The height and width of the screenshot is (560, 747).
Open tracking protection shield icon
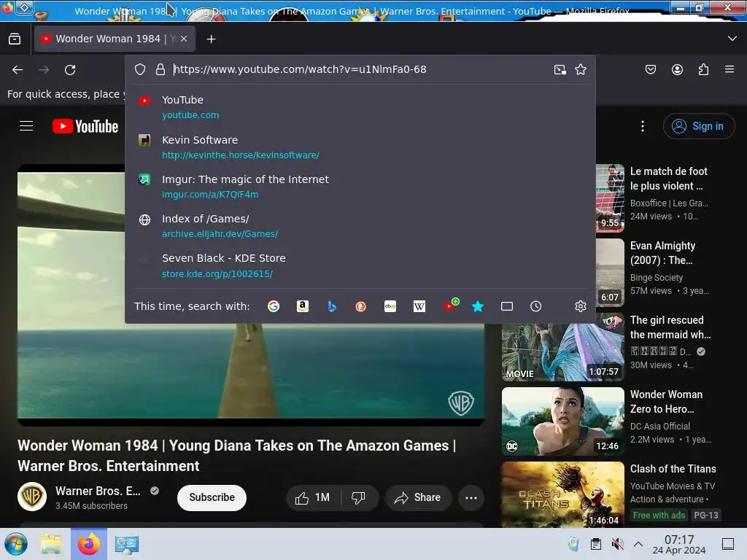[140, 69]
